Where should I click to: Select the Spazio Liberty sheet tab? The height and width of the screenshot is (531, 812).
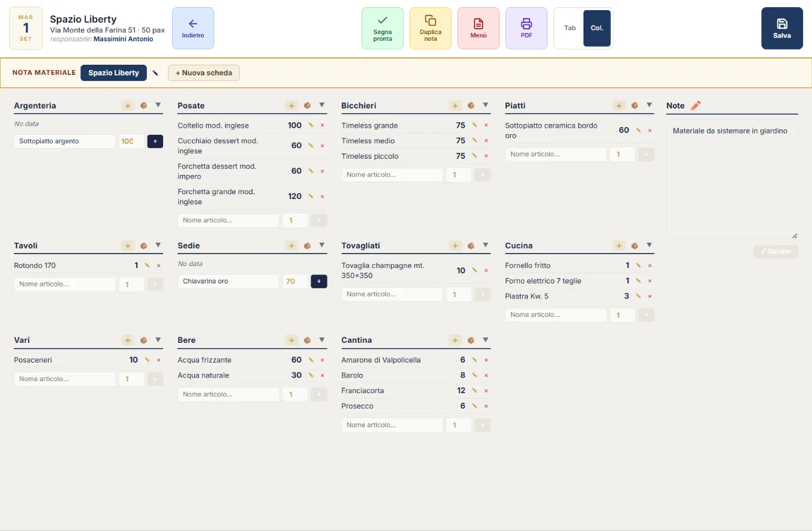click(114, 73)
